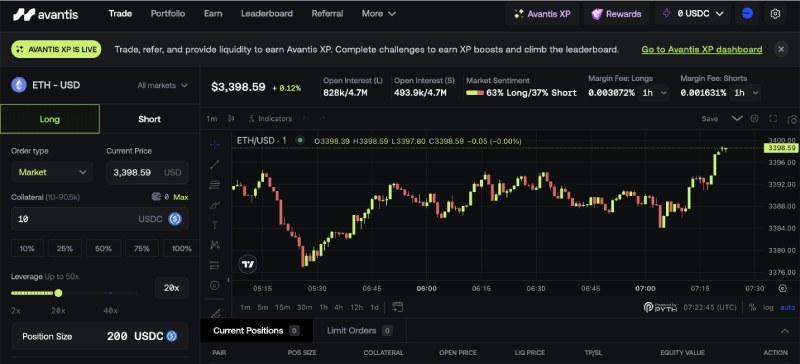Open the settings gear in top bar

pyautogui.click(x=775, y=14)
